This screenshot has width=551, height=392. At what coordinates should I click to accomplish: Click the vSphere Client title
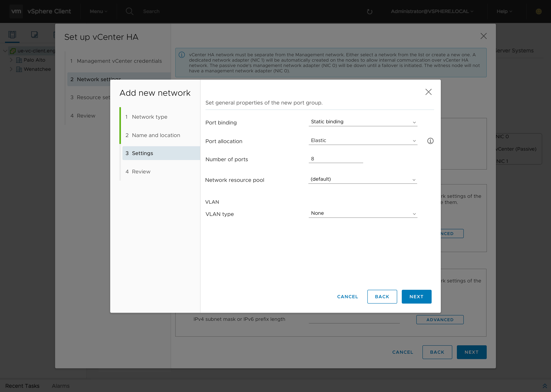coord(49,11)
